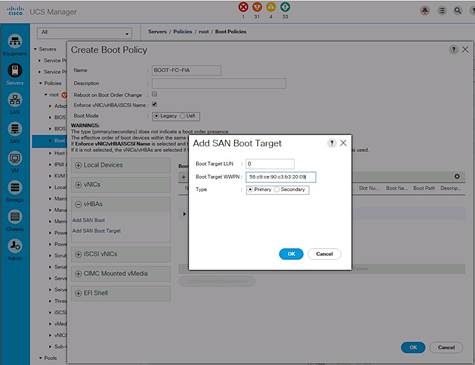Click the red critical faults icon
Viewport: 475px width, 365px height.
tap(243, 7)
